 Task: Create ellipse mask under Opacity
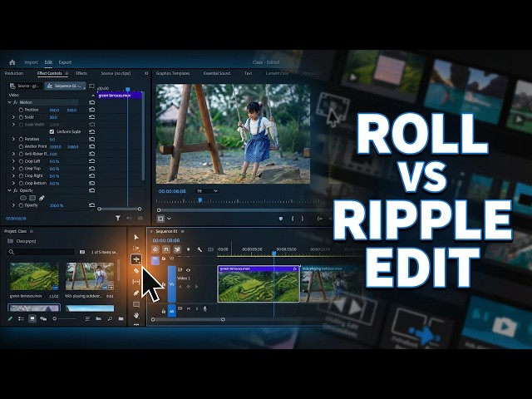(23, 198)
